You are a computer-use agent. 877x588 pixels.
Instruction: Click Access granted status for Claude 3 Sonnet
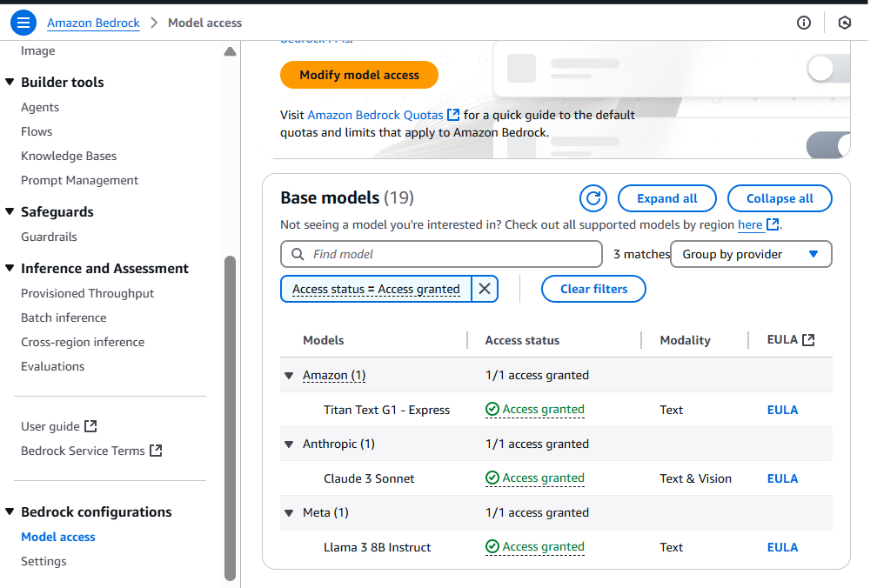543,478
